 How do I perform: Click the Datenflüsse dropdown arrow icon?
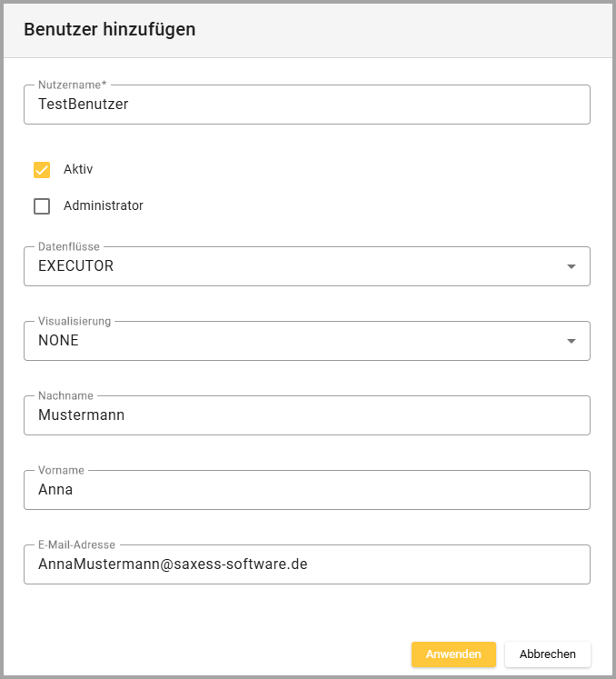571,266
